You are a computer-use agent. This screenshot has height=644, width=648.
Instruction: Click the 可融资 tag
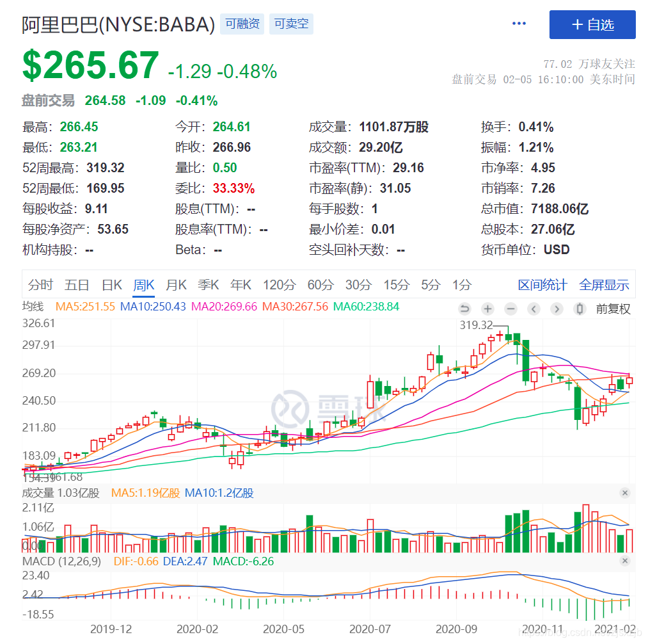point(242,24)
